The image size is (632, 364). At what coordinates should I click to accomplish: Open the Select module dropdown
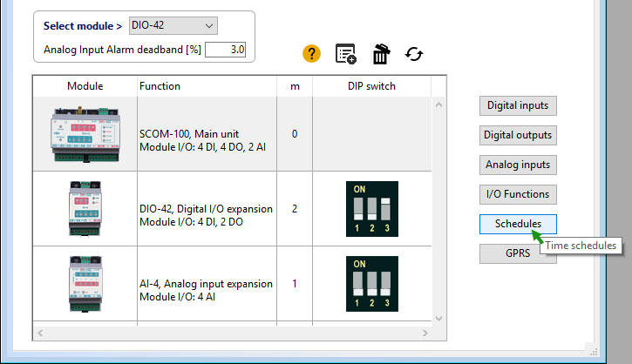173,25
